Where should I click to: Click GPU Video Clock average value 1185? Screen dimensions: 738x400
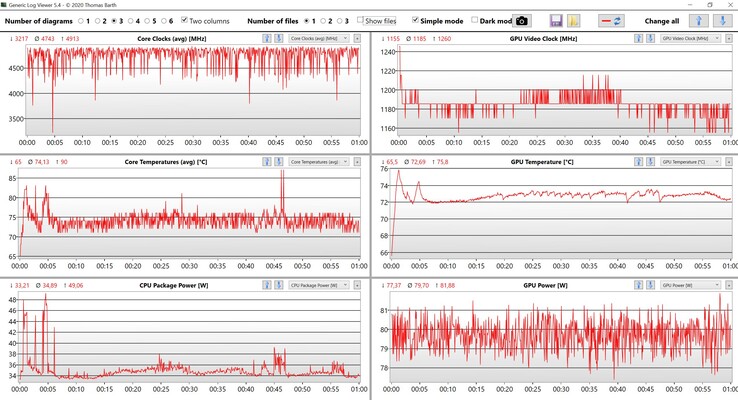pos(415,39)
